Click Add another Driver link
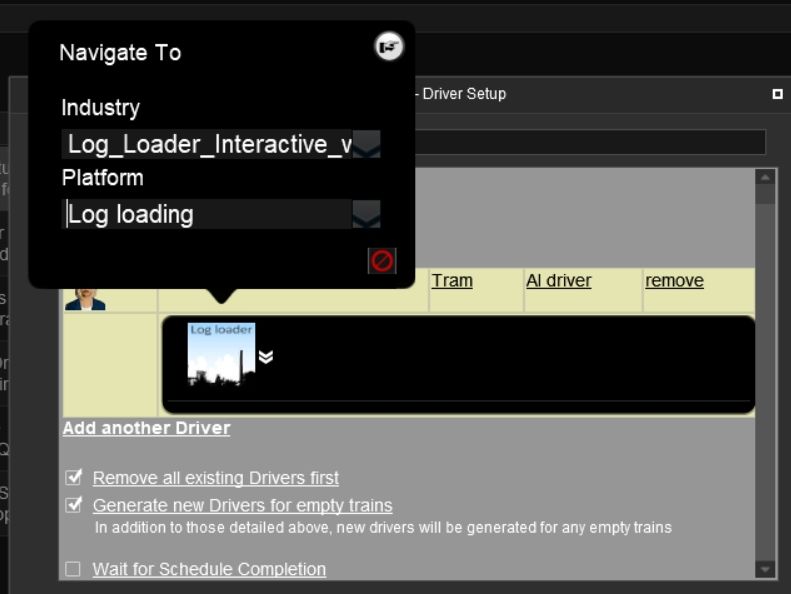 click(146, 428)
